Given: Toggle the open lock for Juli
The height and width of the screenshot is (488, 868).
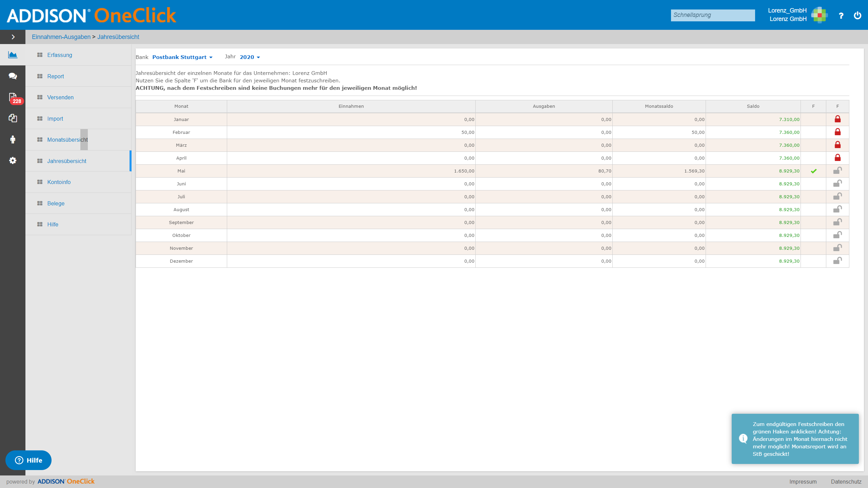Looking at the screenshot, I should [837, 196].
